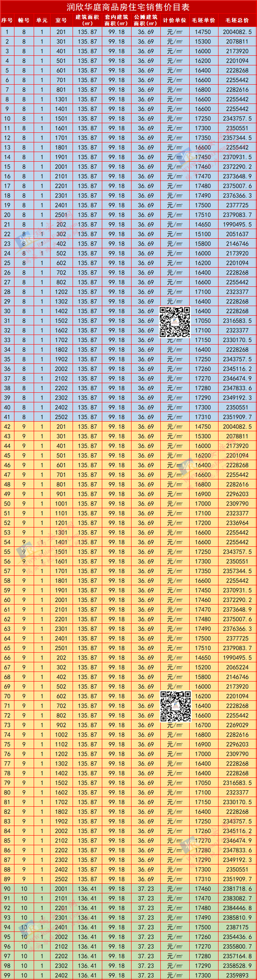This screenshot has height=980, width=257.
Task: Select the 序号 column header
Action: 7,20
